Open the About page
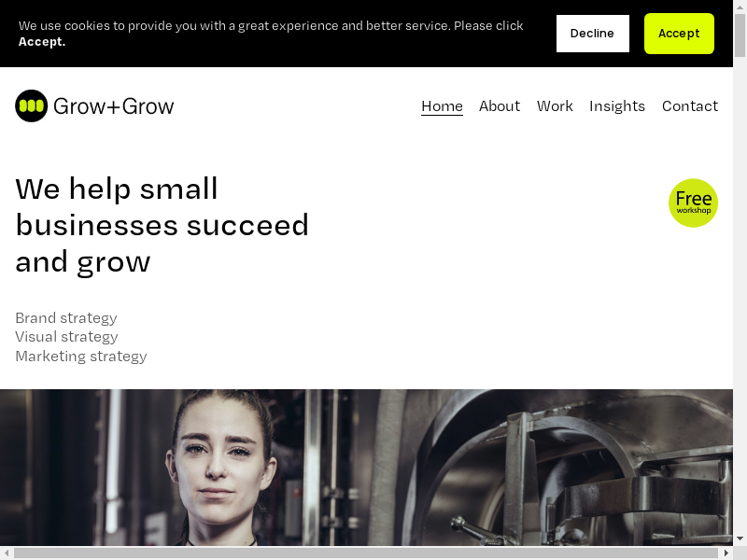Viewport: 747px width, 560px height. (x=500, y=106)
